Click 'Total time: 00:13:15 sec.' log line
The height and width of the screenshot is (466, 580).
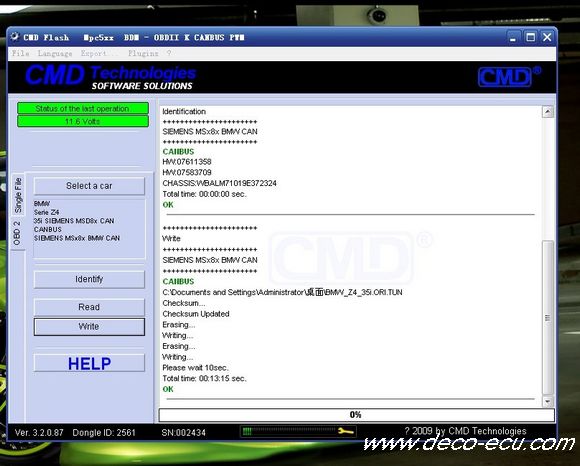(205, 378)
